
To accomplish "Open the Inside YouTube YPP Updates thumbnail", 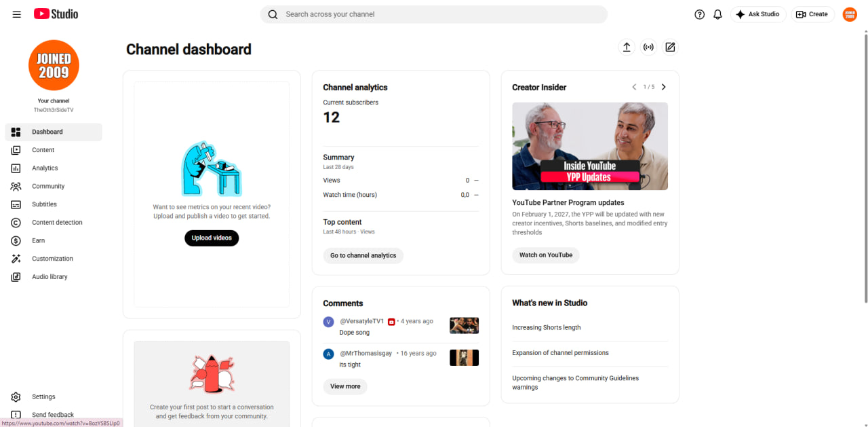I will click(590, 146).
